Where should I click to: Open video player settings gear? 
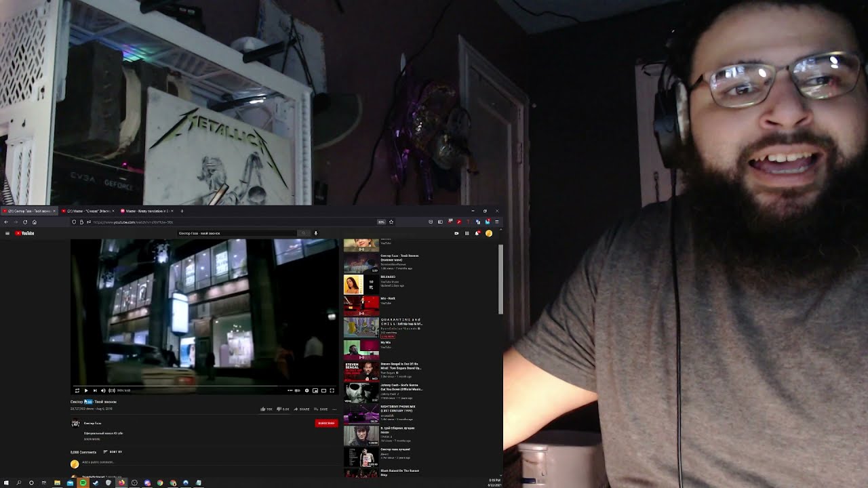click(307, 390)
